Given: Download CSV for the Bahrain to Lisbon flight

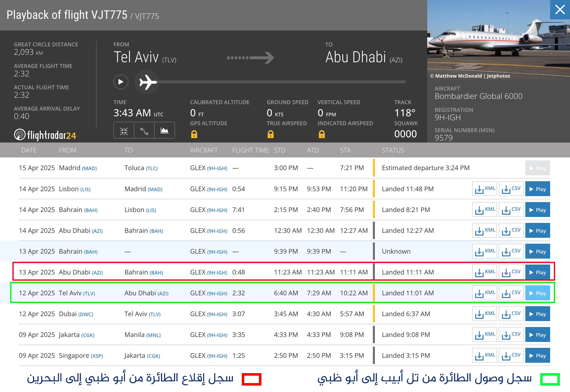Looking at the screenshot, I should point(511,210).
